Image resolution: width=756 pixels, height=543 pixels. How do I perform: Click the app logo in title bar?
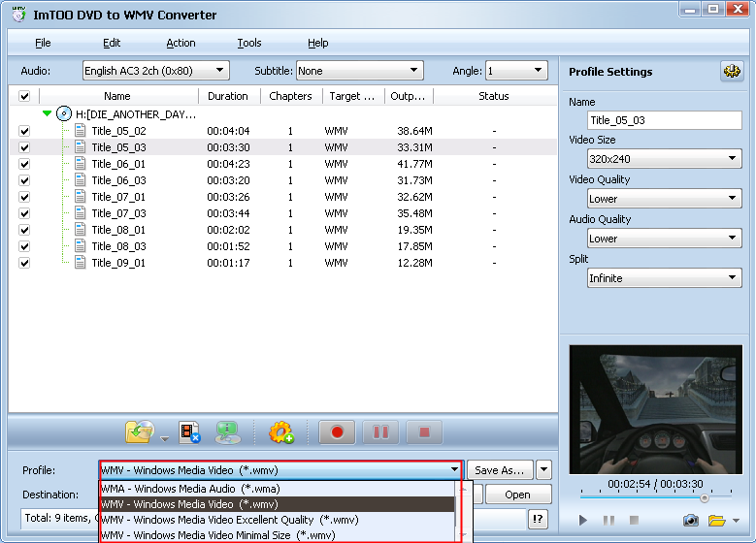18,15
